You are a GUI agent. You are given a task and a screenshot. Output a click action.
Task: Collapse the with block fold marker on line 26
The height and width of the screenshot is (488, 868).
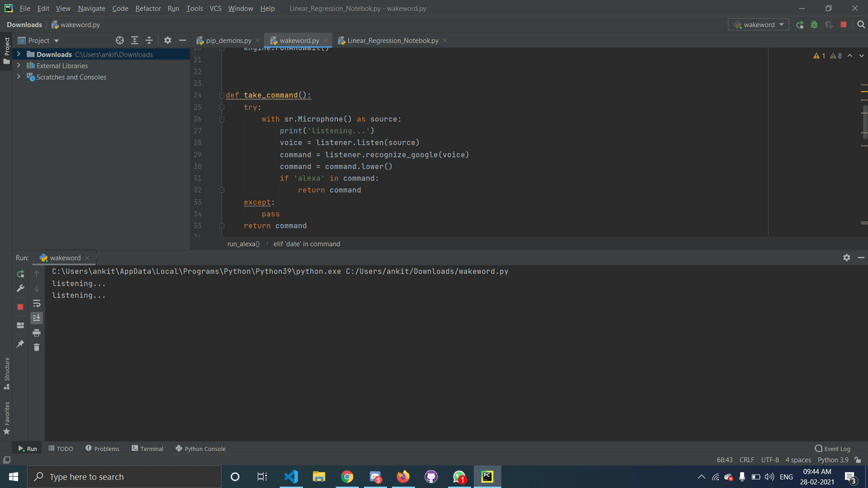click(222, 119)
